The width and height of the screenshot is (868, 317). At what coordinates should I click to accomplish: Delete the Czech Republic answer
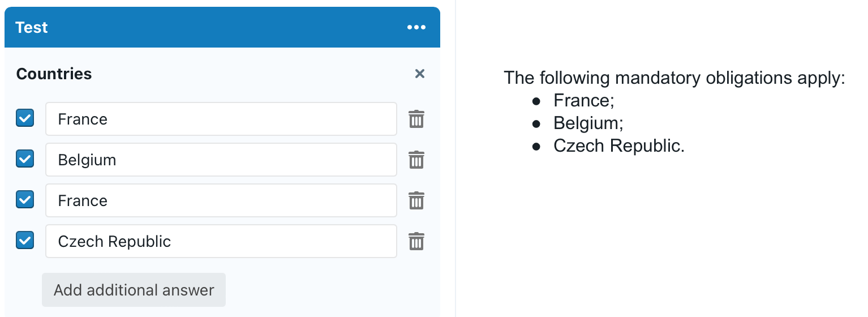[416, 241]
